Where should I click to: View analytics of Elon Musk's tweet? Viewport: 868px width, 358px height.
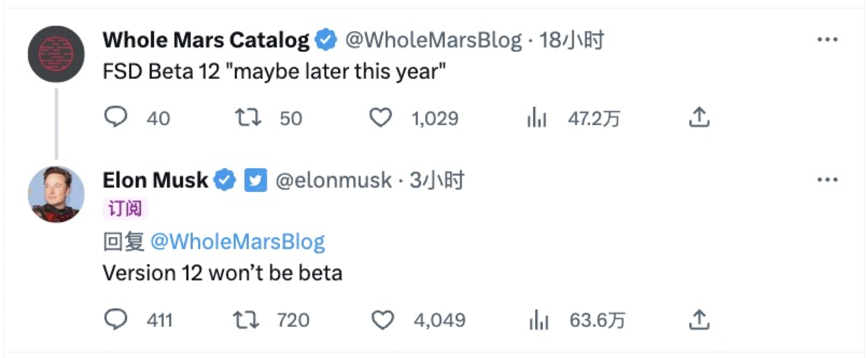point(538,320)
